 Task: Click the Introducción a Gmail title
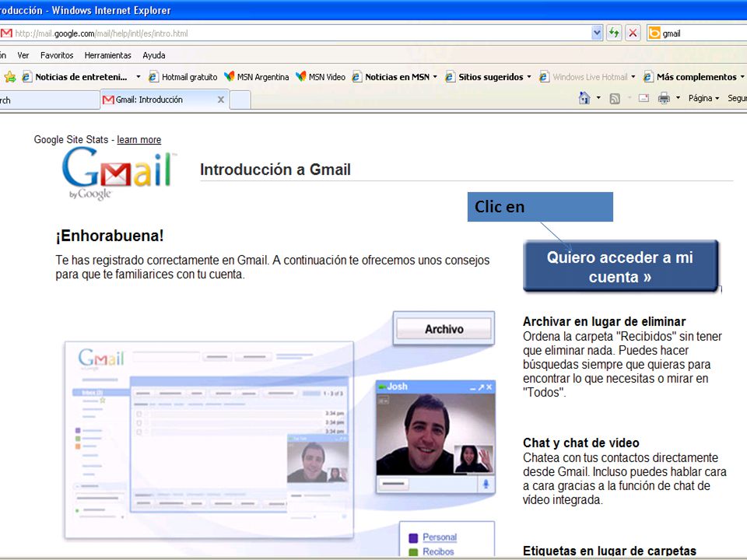(x=275, y=170)
